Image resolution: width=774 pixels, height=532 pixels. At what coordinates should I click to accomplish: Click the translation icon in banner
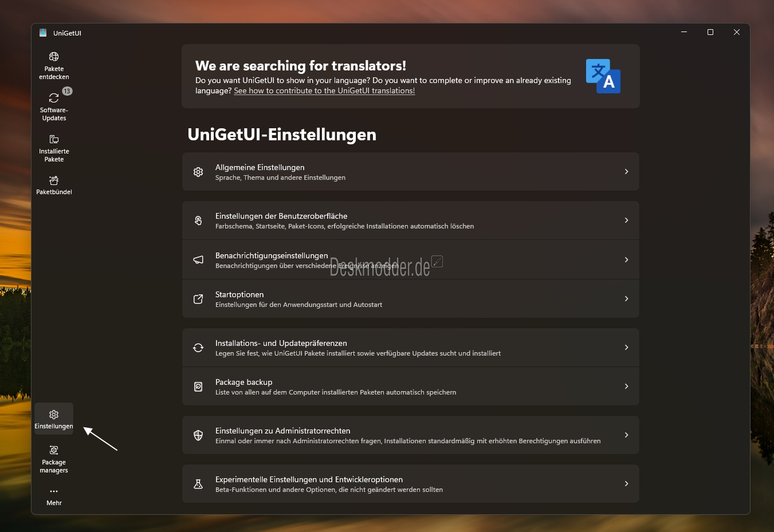coord(603,76)
